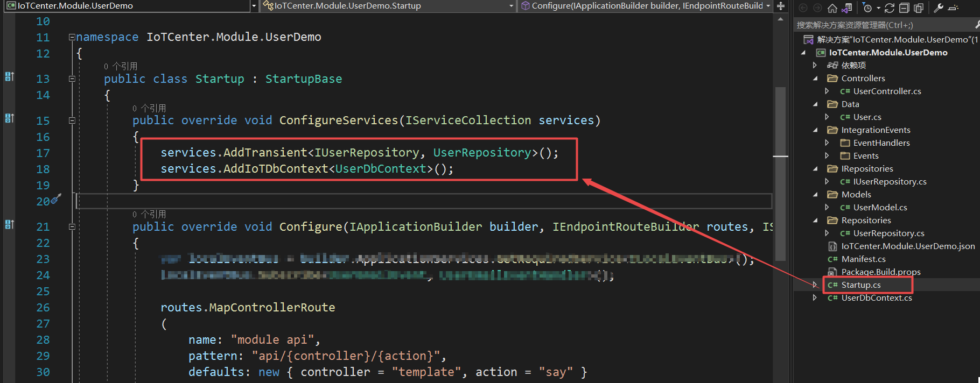Click the split editor window icon
The width and height of the screenshot is (980, 383).
781,6
